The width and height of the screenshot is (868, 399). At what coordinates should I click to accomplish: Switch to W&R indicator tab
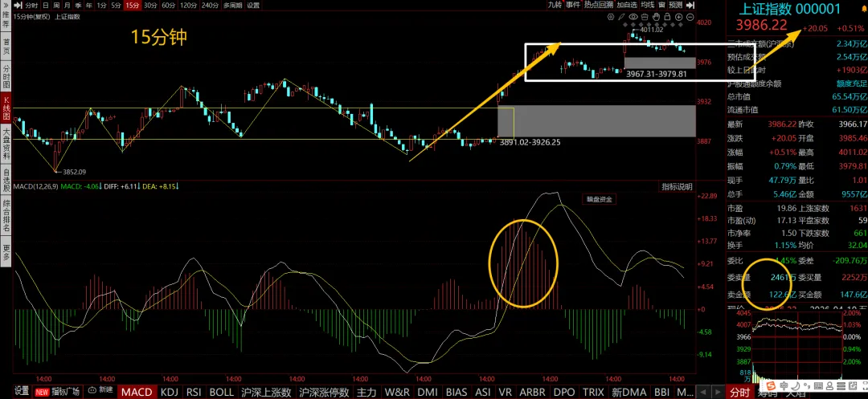click(397, 391)
